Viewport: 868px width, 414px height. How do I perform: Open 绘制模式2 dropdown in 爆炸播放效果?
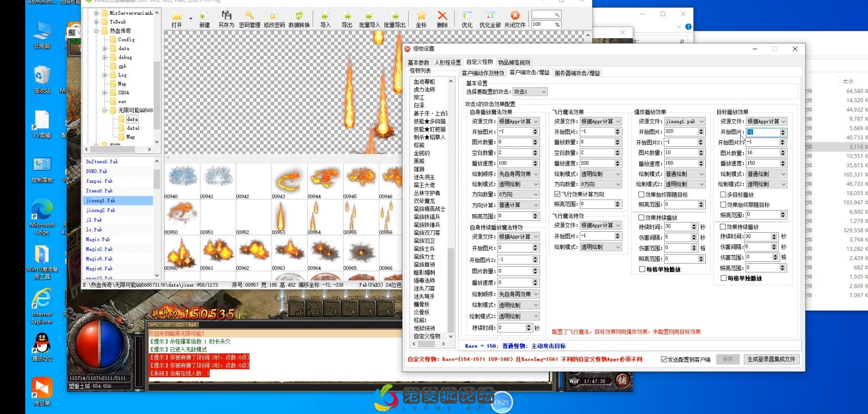pos(684,184)
